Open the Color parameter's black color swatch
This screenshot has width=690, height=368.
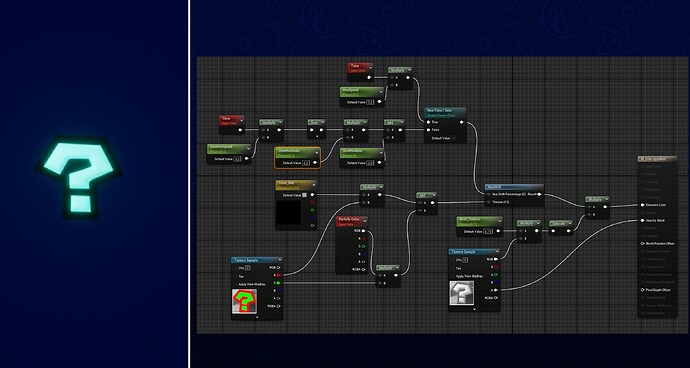click(x=289, y=211)
